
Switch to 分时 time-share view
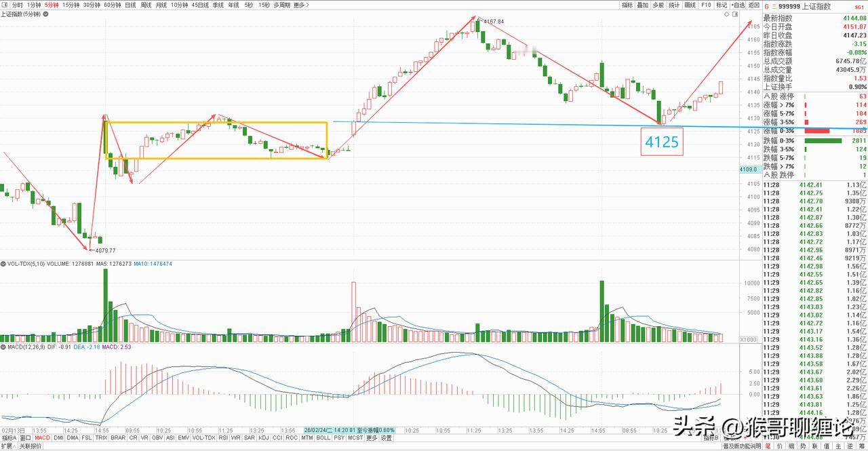point(17,5)
